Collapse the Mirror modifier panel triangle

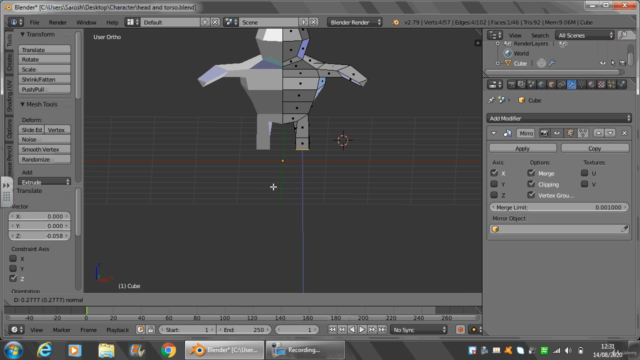pos(494,133)
